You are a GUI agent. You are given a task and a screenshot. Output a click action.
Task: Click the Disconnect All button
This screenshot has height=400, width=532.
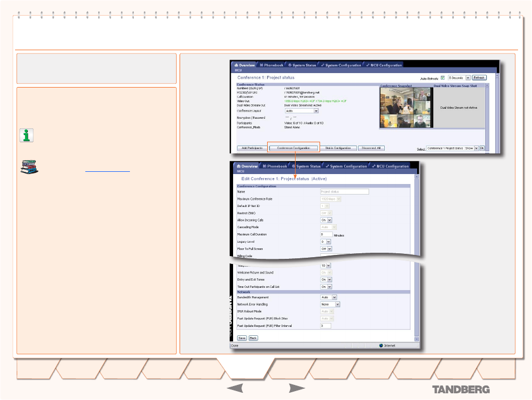point(371,148)
